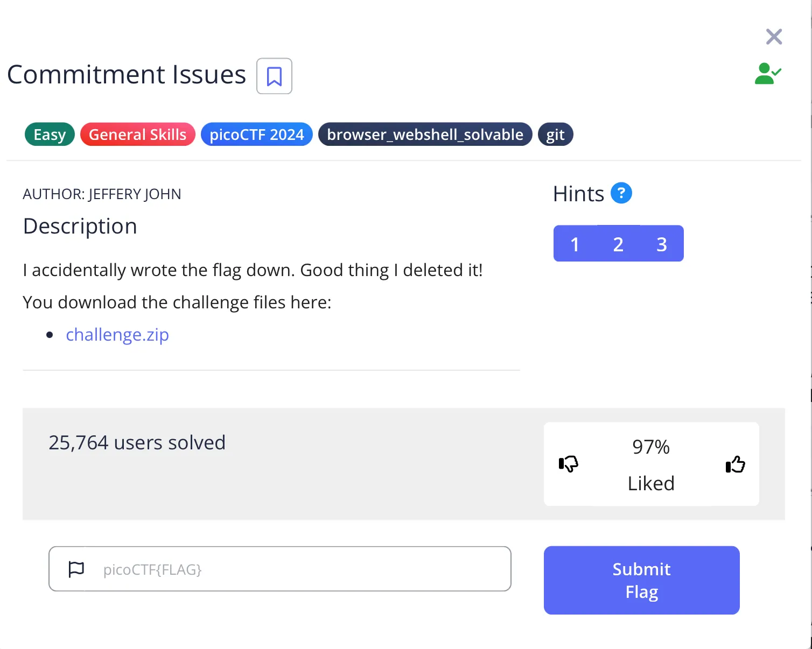The height and width of the screenshot is (649, 812).
Task: Dislike the challenge with thumbs down
Action: click(x=568, y=464)
